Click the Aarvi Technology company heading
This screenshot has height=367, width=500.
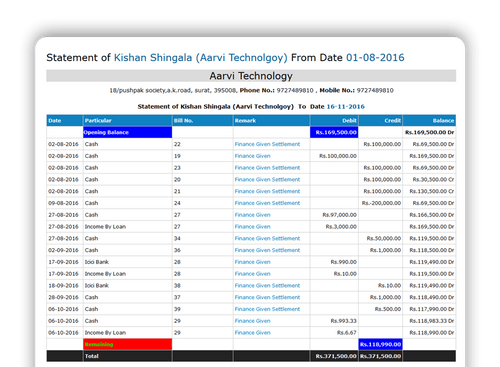(x=251, y=76)
